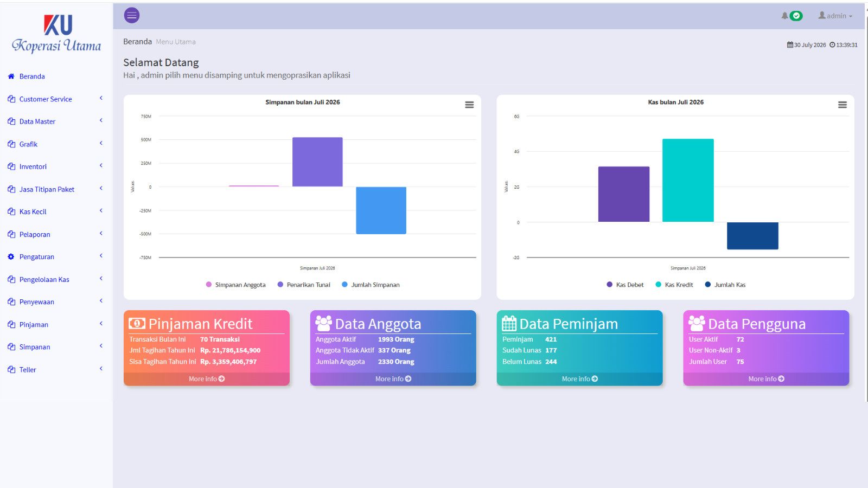Expand Kas Kecil menu chevron

(x=101, y=211)
